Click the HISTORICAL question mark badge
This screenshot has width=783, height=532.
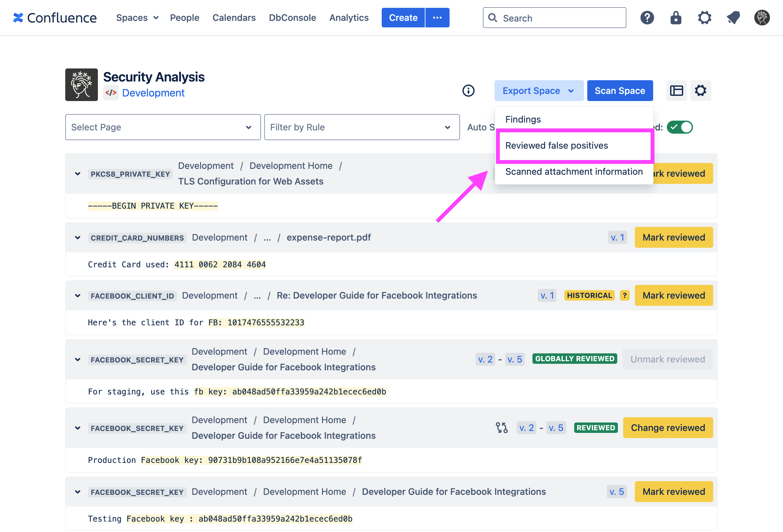[x=624, y=295]
